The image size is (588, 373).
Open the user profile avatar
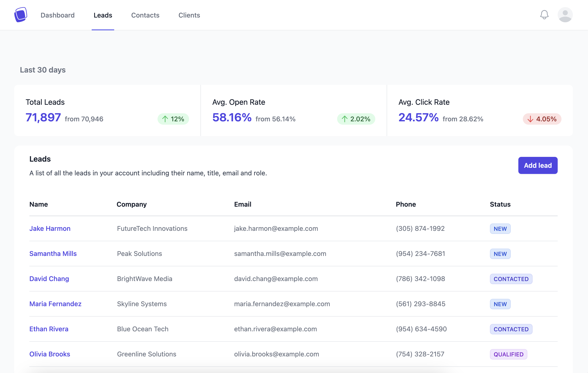pos(565,15)
